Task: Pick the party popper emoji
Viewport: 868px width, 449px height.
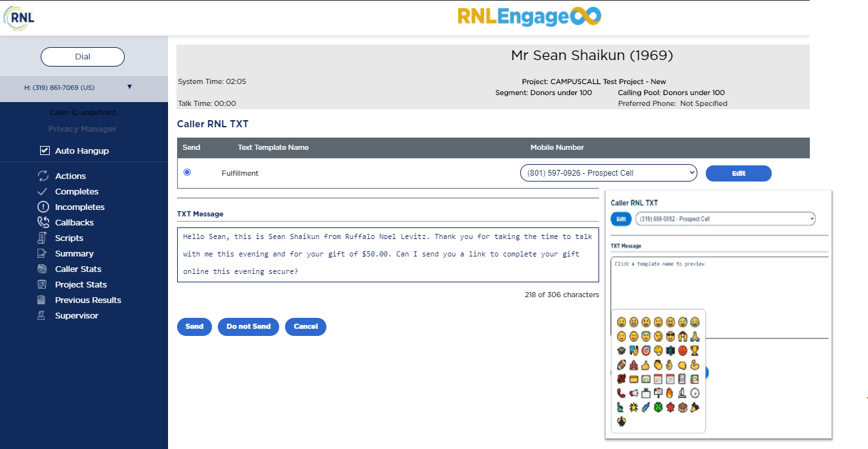Action: pyautogui.click(x=695, y=407)
